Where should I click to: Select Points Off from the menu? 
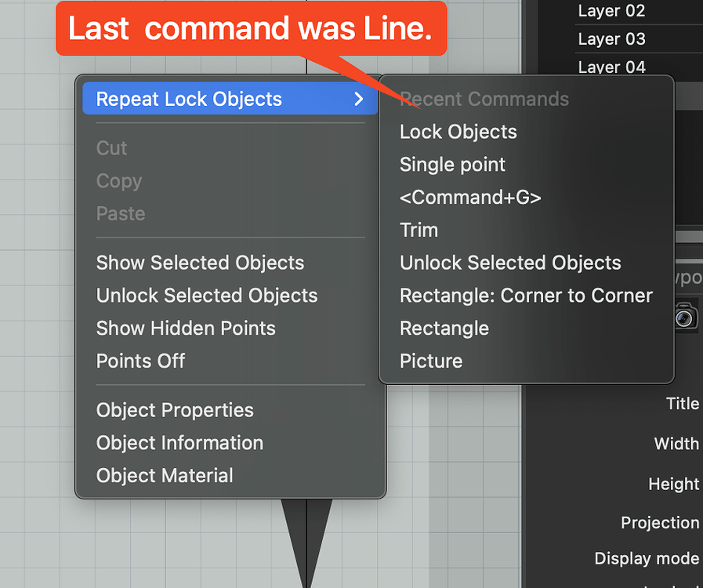pos(140,361)
